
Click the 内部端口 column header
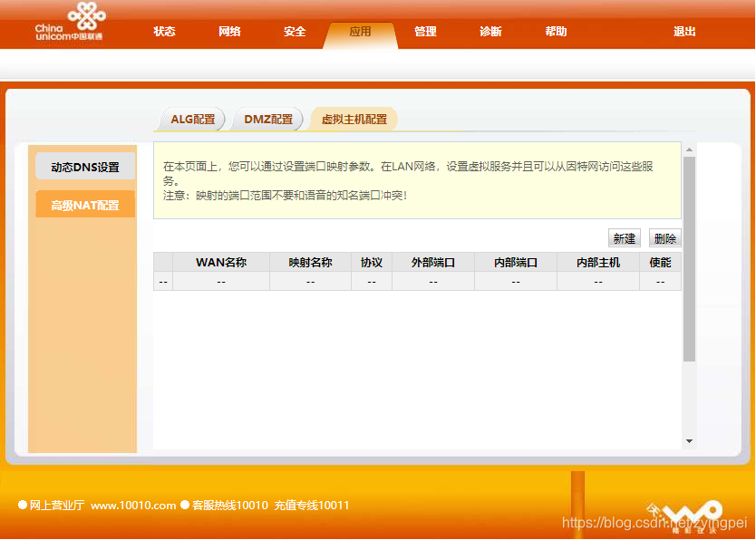(516, 263)
